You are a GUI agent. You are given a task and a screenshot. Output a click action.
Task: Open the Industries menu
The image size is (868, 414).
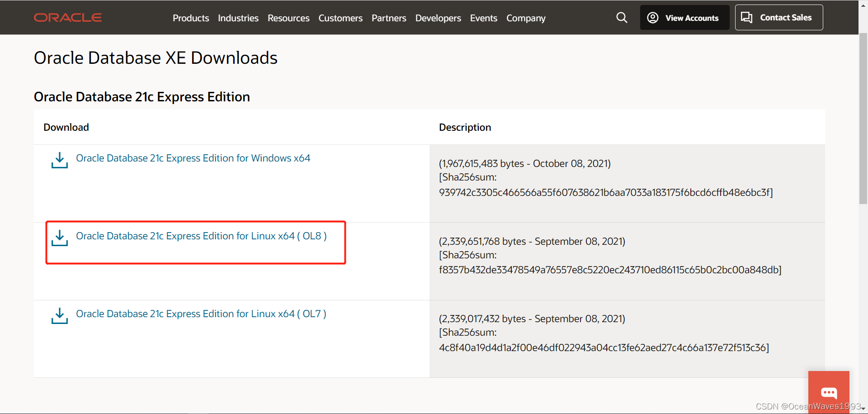[x=238, y=18]
